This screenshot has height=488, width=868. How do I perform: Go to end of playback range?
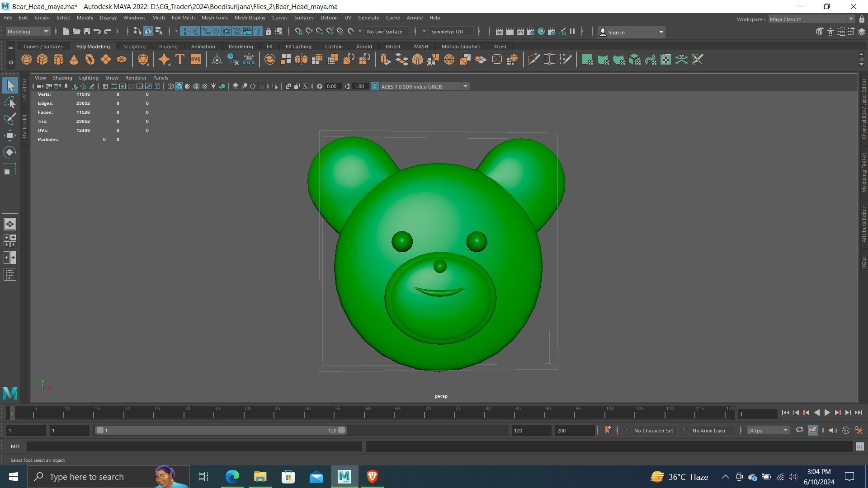(858, 413)
